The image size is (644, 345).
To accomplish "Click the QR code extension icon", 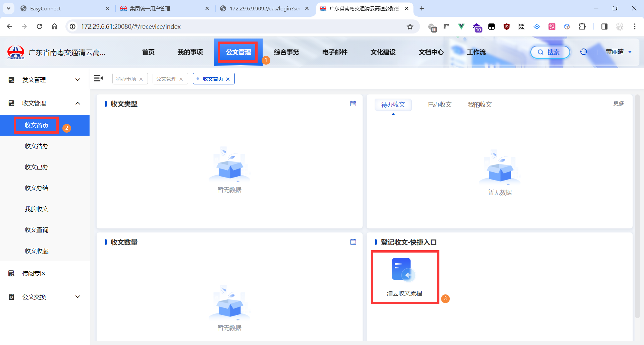I will (522, 26).
